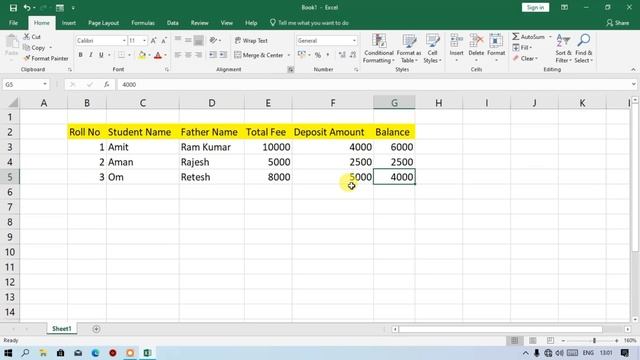The height and width of the screenshot is (360, 640).
Task: Toggle Bottom Align in the Alignment group
Action: [198, 40]
